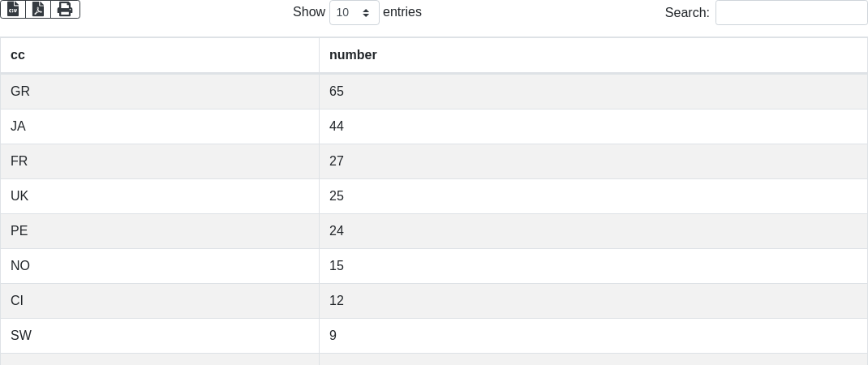Print the table using printer icon

click(66, 10)
